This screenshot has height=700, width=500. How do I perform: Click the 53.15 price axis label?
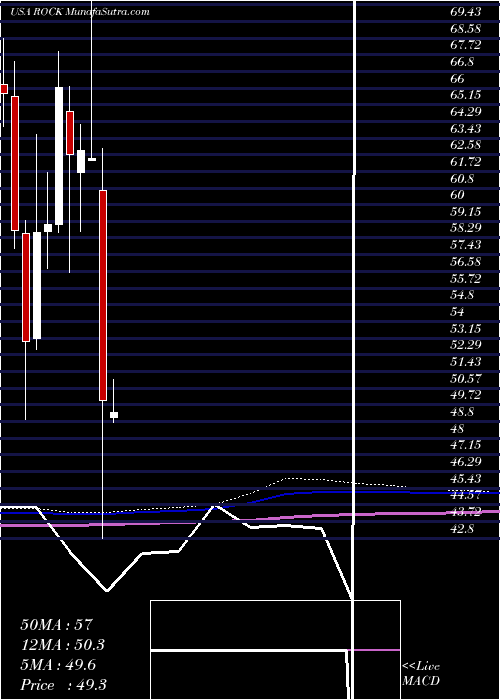466,329
